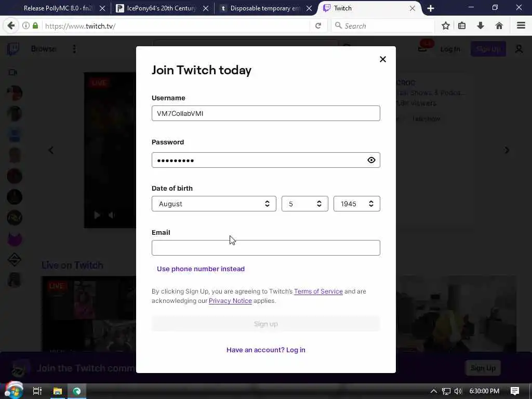This screenshot has width=532, height=399.
Task: Close the IcePony64's 20th Century tab
Action: [x=206, y=8]
